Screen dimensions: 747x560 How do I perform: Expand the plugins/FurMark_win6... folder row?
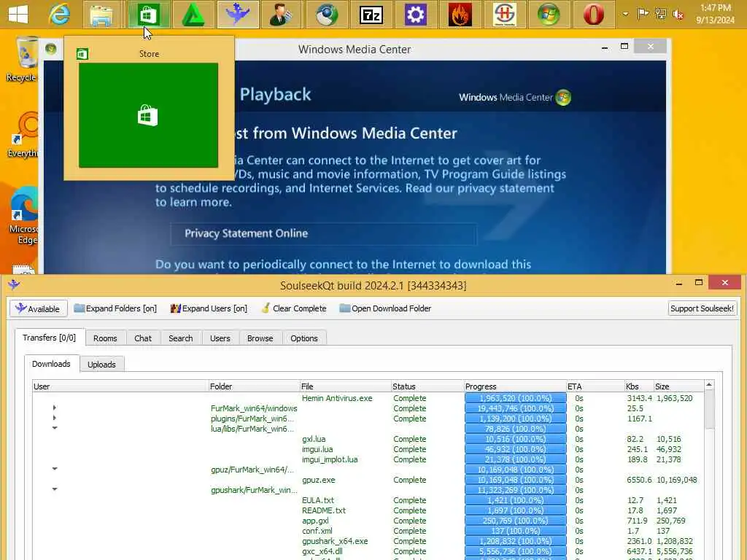point(54,418)
